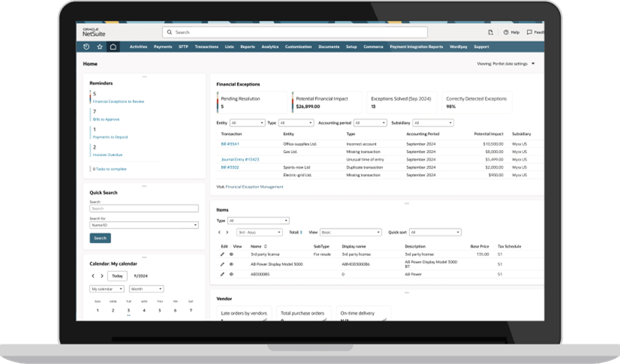Viewport: 620px width, 364px height.
Task: Expand the Quick sort dropdown
Action: [435, 233]
